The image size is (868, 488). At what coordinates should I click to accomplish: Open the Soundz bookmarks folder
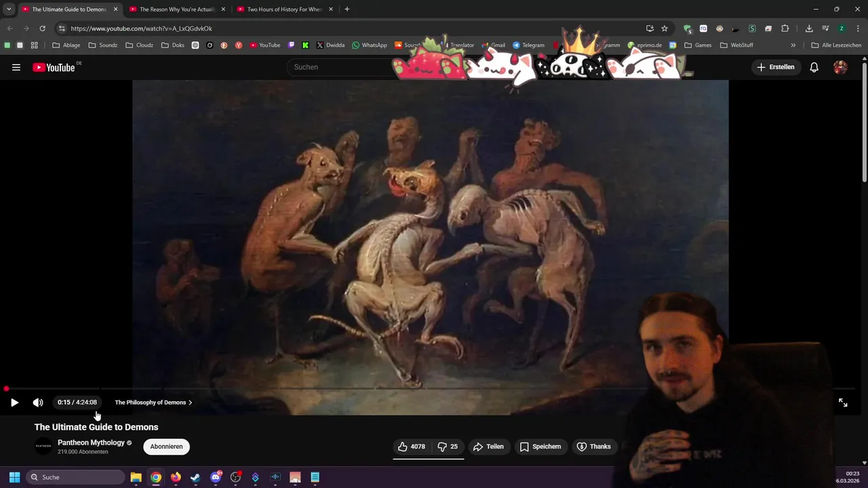point(103,45)
